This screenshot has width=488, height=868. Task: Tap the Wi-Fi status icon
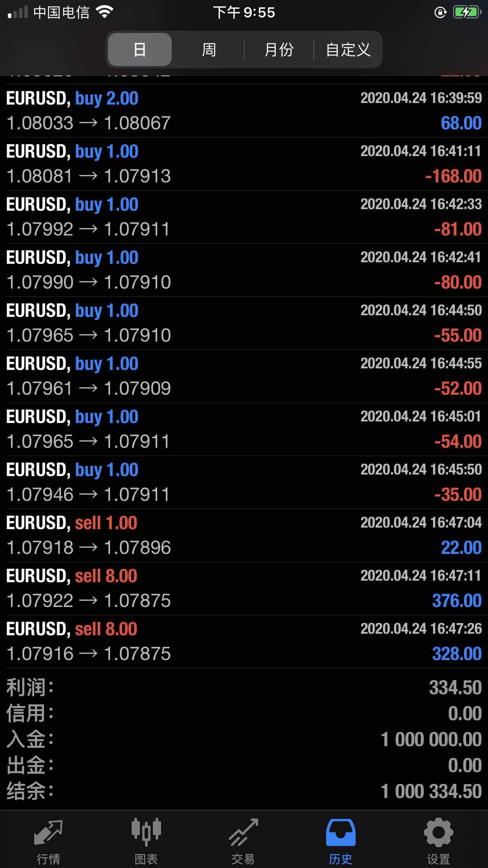click(105, 13)
